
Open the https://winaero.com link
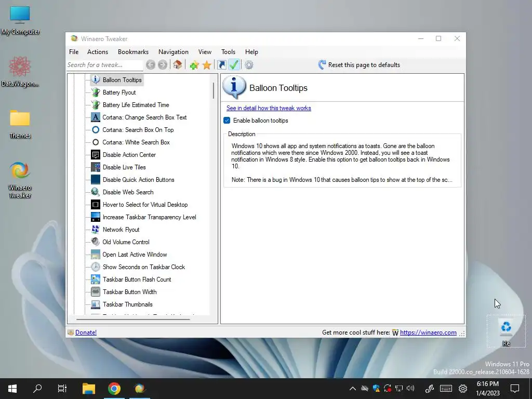click(428, 332)
